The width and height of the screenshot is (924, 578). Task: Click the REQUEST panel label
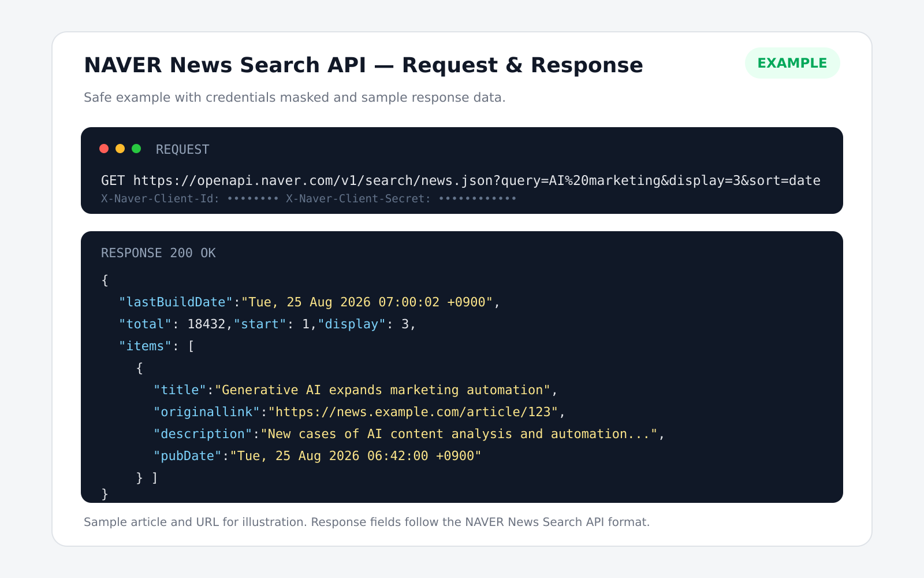coord(182,149)
